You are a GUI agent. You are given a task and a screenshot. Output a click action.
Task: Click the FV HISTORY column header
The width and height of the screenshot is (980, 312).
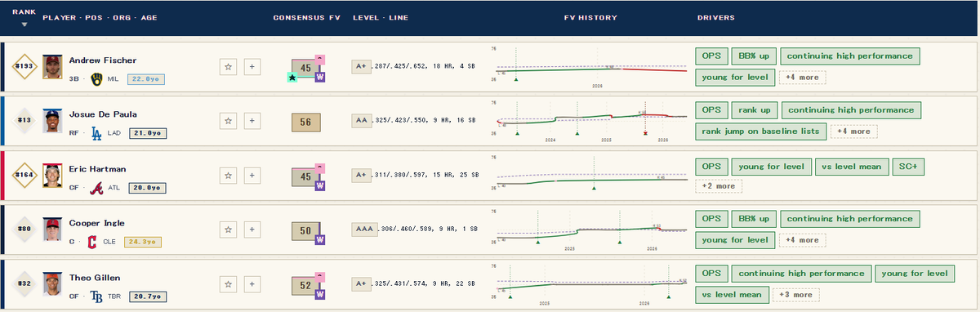(x=590, y=17)
